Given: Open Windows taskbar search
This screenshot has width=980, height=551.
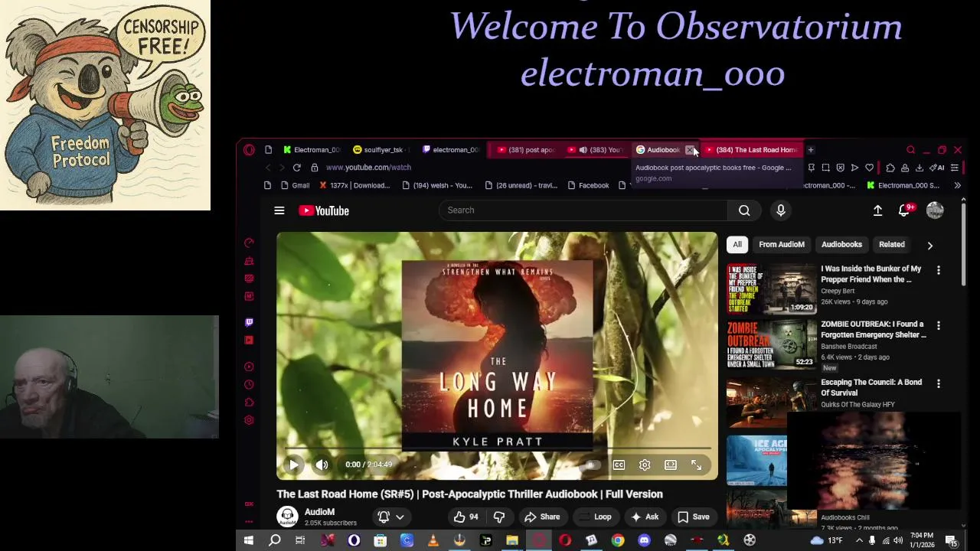Looking at the screenshot, I should tap(274, 541).
